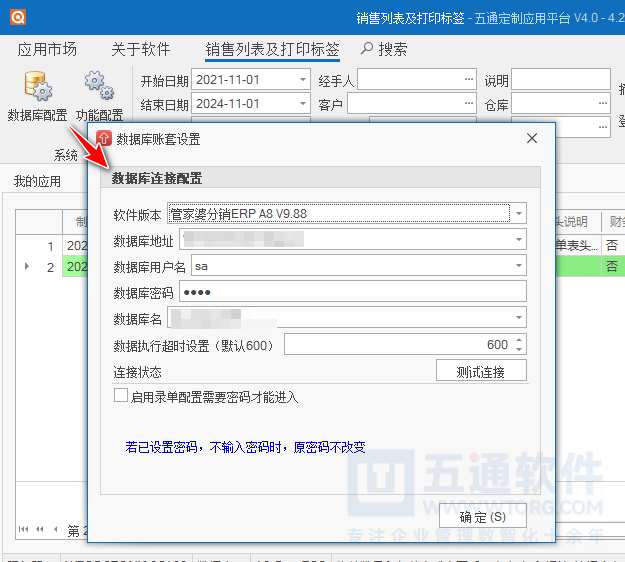Expand row 2 with the triangle indicator

point(27,266)
